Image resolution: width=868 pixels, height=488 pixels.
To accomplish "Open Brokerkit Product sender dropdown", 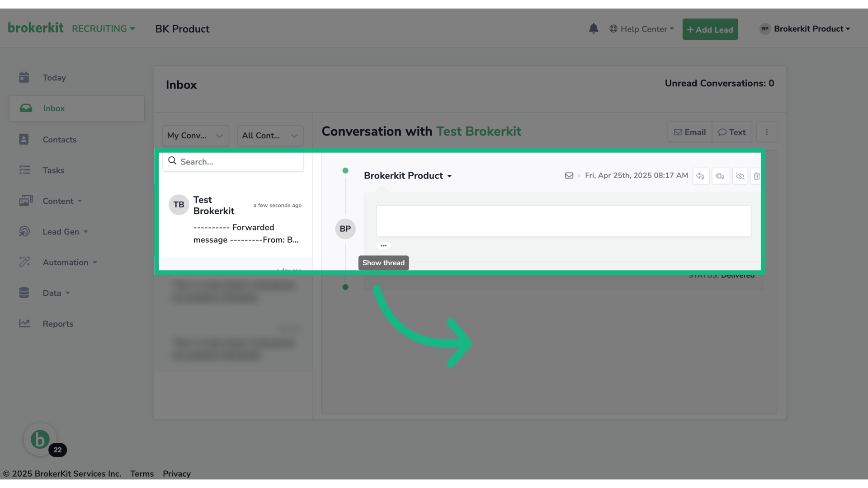I will coord(408,176).
